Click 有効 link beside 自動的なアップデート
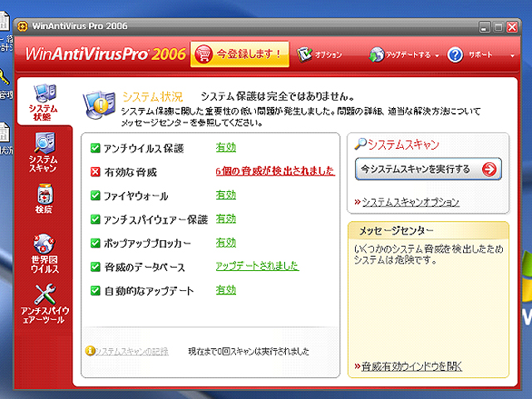532x399 pixels. (226, 290)
